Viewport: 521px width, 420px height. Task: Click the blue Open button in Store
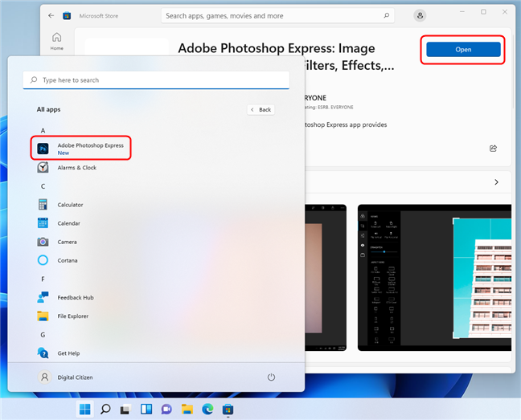[x=463, y=50]
